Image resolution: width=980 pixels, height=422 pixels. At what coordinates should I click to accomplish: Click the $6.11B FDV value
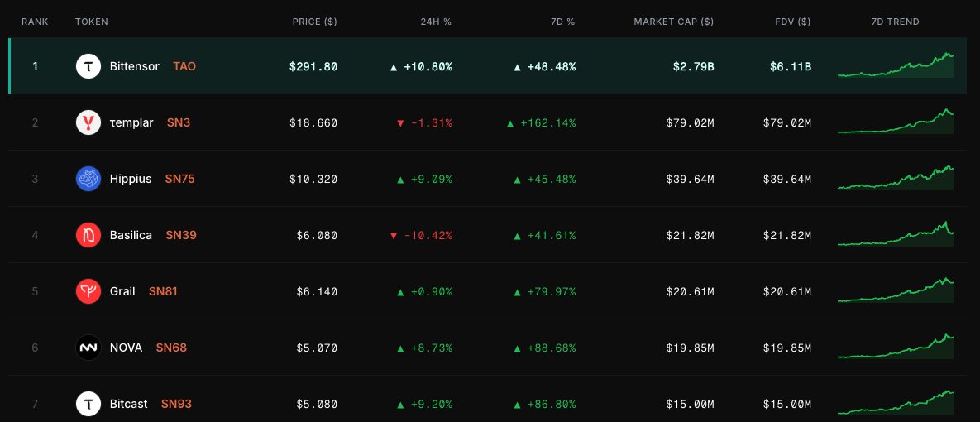point(791,66)
